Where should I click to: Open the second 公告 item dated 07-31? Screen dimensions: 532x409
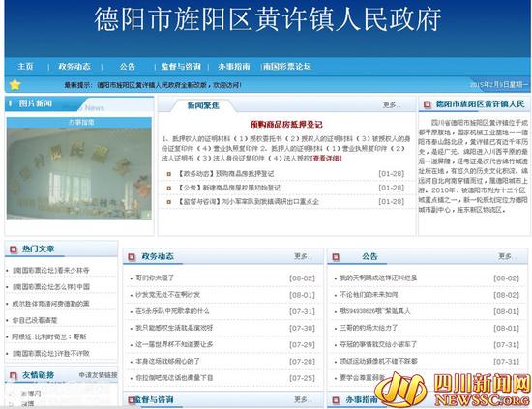click(378, 362)
